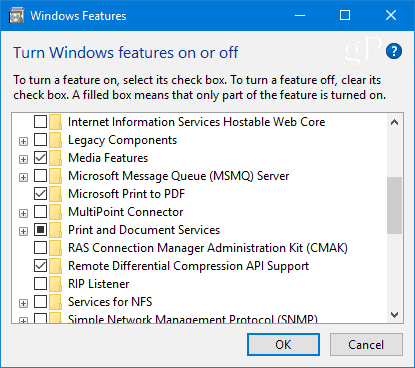Minimize the Windows Features window
This screenshot has width=415, height=368.
point(300,15)
